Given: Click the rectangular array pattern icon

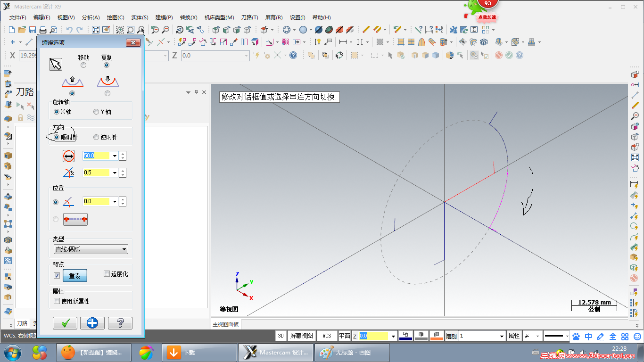Looking at the screenshot, I should click(x=285, y=42).
